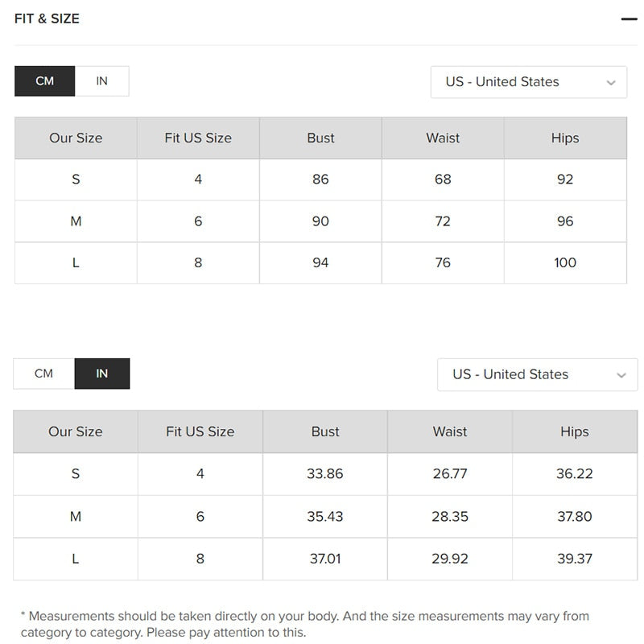This screenshot has width=644, height=644.
Task: Select CM unit in the upper toggle
Action: [45, 81]
